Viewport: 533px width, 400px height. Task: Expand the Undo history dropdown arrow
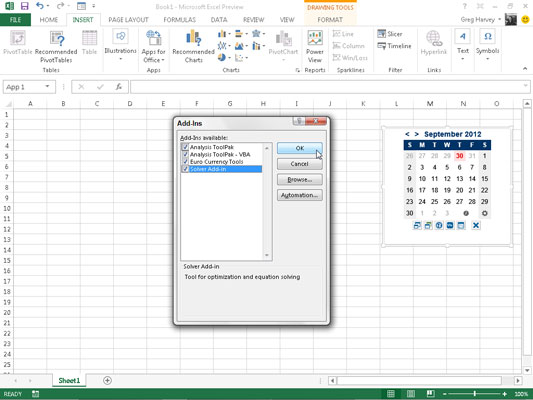[48, 6]
